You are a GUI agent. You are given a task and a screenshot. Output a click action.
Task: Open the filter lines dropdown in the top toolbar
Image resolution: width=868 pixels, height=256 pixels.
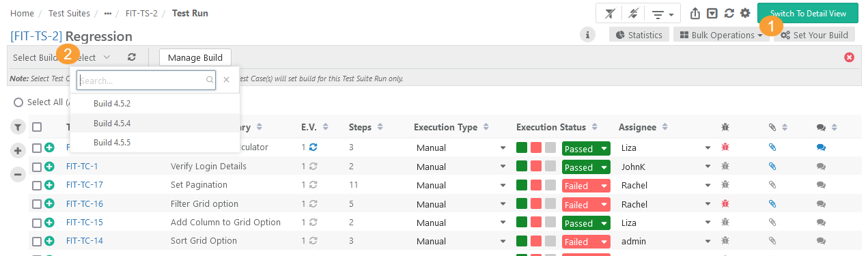[662, 14]
